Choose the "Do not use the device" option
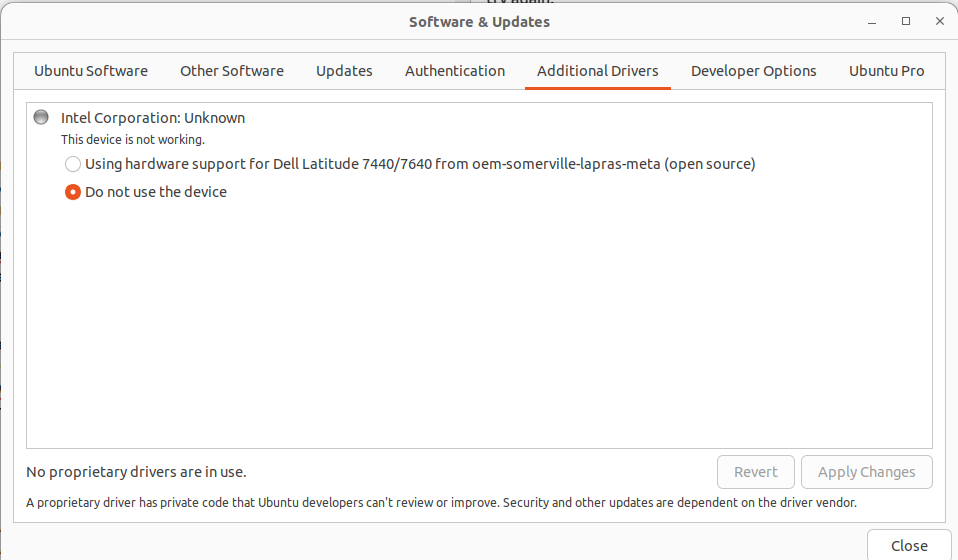Image resolution: width=958 pixels, height=560 pixels. point(73,192)
